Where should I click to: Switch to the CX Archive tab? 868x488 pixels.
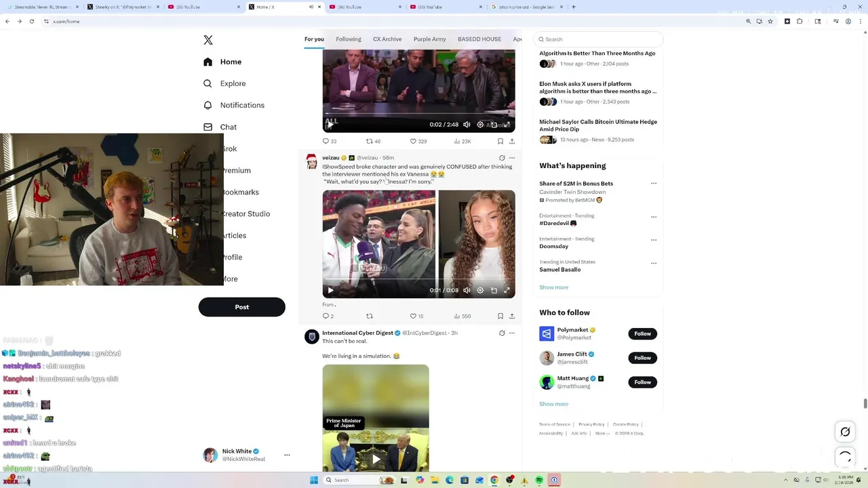tap(387, 39)
